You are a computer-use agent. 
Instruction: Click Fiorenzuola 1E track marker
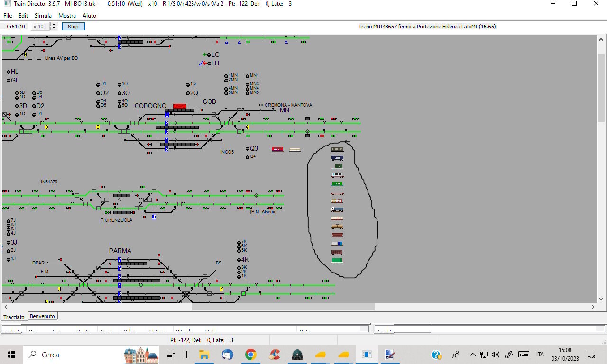(154, 217)
